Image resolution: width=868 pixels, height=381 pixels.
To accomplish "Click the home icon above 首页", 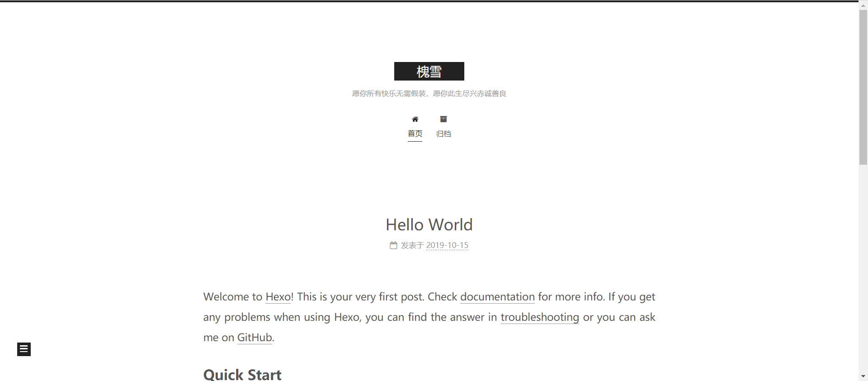I will 415,119.
